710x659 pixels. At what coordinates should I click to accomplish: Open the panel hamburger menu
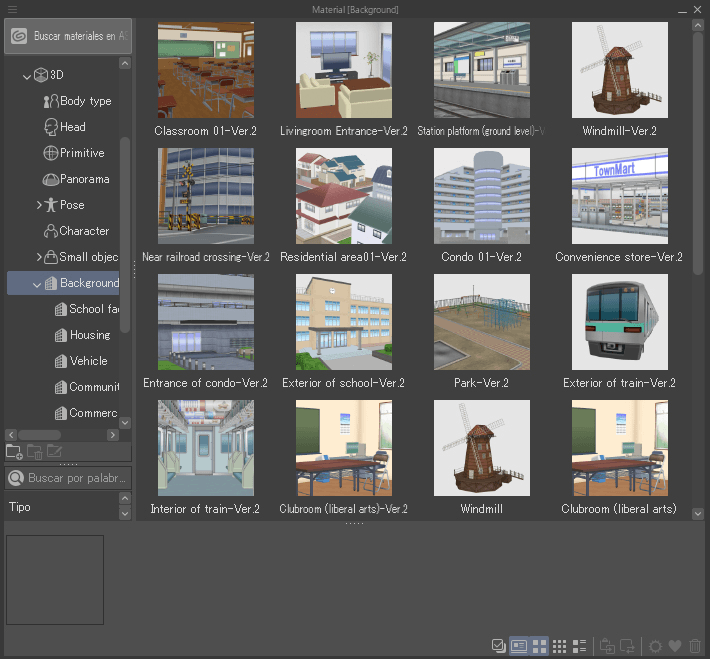[13, 9]
